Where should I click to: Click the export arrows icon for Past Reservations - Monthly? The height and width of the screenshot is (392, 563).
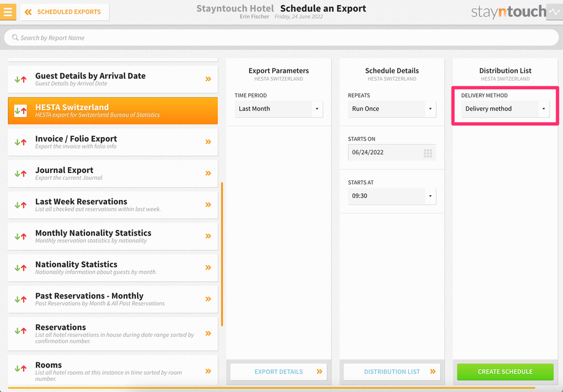click(20, 300)
